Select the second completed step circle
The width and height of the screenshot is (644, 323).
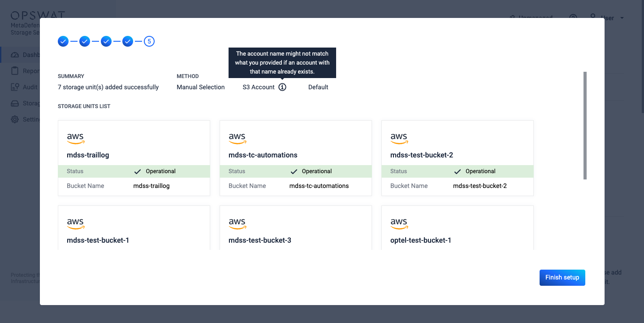click(85, 41)
